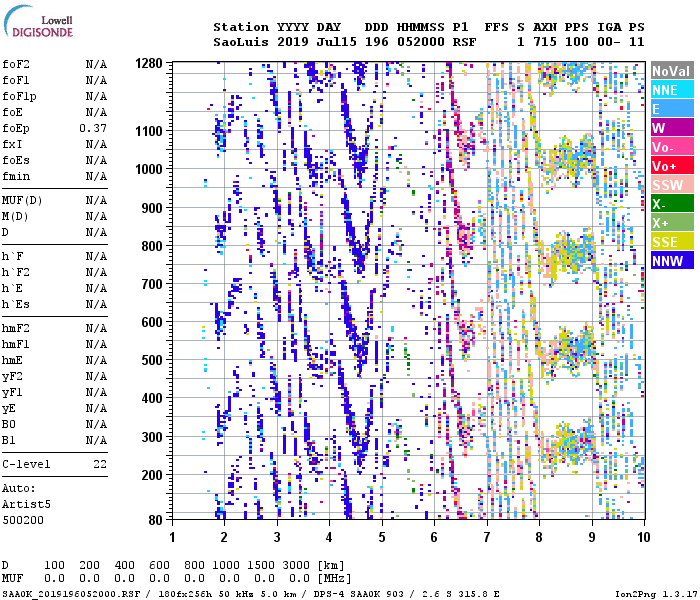Screen dimensions: 700x600
Task: Click the 1100 km height axis label
Action: point(149,131)
